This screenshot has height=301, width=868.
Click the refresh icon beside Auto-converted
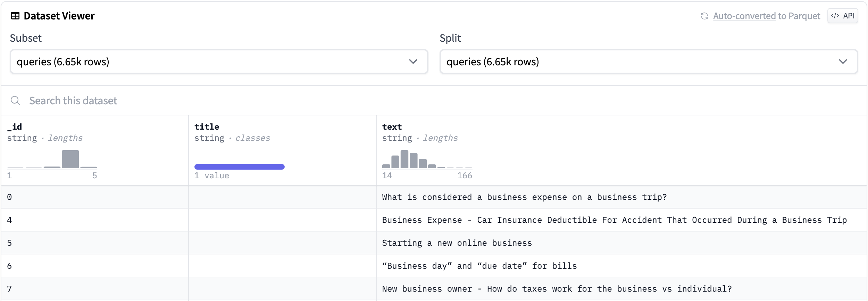(704, 16)
